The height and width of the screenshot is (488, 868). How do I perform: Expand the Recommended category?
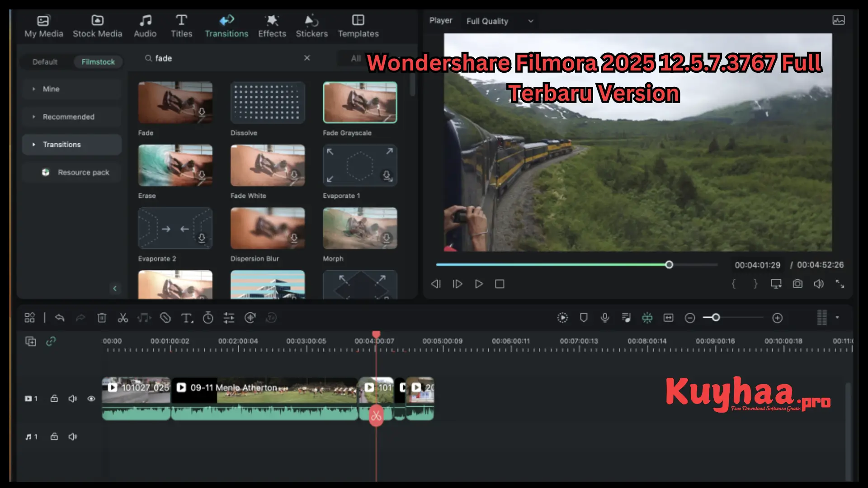[72, 117]
